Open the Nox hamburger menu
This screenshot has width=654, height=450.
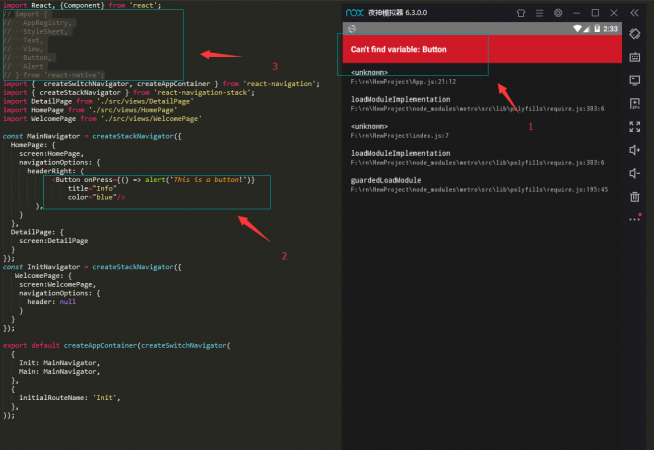click(x=539, y=13)
